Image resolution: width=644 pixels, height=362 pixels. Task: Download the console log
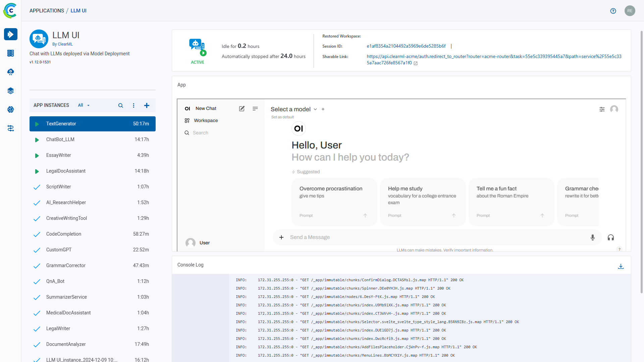coord(621,266)
